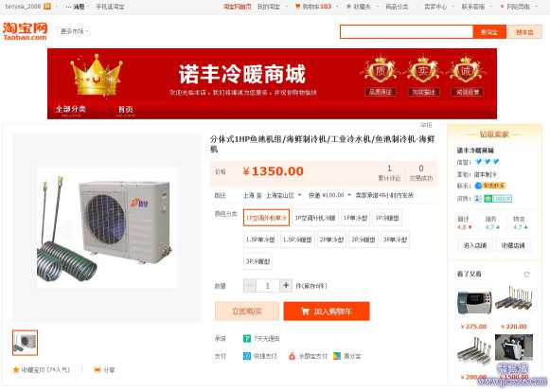Select the product thumbnail below main image
The height and width of the screenshot is (392, 550).
pos(25,343)
